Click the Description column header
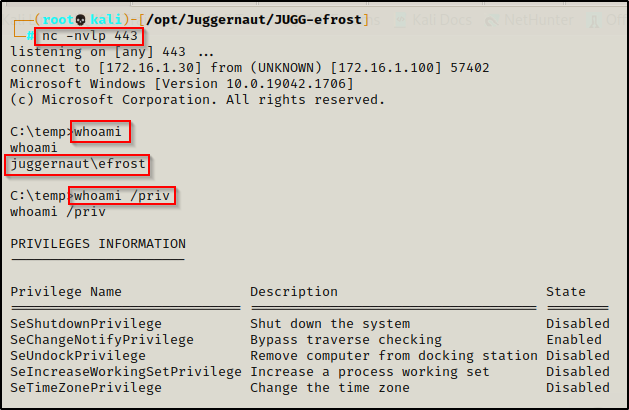Viewport: 629px width, 410px height. [294, 292]
